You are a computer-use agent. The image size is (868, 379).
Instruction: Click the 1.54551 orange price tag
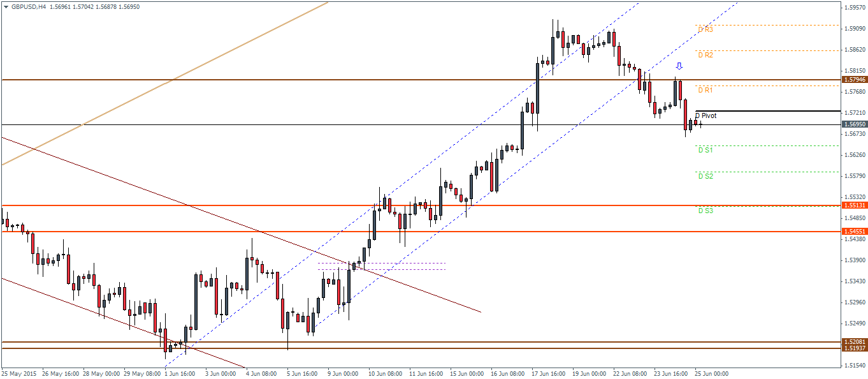coord(854,231)
